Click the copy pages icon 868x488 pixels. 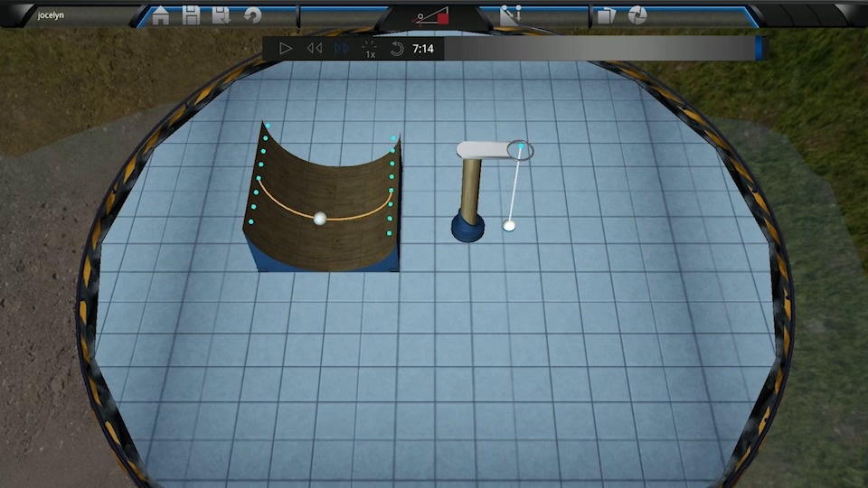(x=606, y=15)
